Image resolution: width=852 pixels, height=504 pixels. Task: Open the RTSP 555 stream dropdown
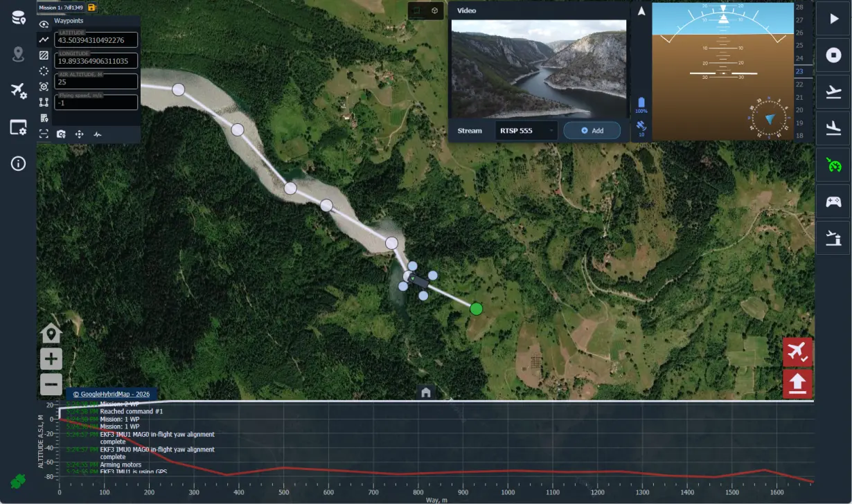click(526, 130)
